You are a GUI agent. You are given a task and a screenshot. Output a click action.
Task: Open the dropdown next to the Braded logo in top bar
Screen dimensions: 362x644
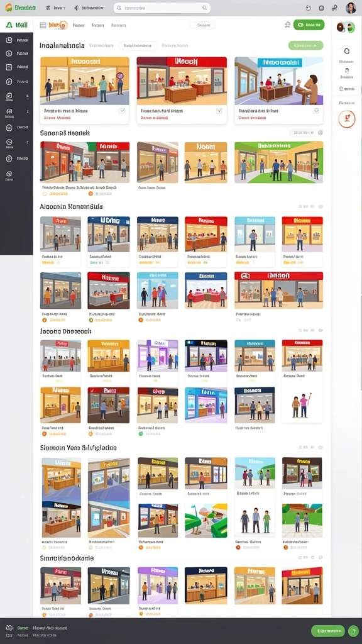tap(55, 8)
